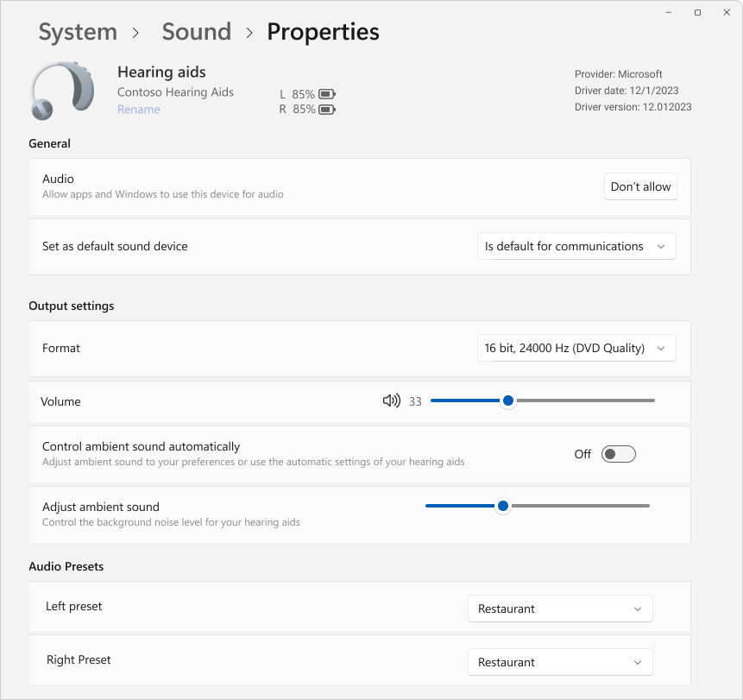Click the Rename link under Hearing aids
Image resolution: width=743 pixels, height=700 pixels.
138,109
